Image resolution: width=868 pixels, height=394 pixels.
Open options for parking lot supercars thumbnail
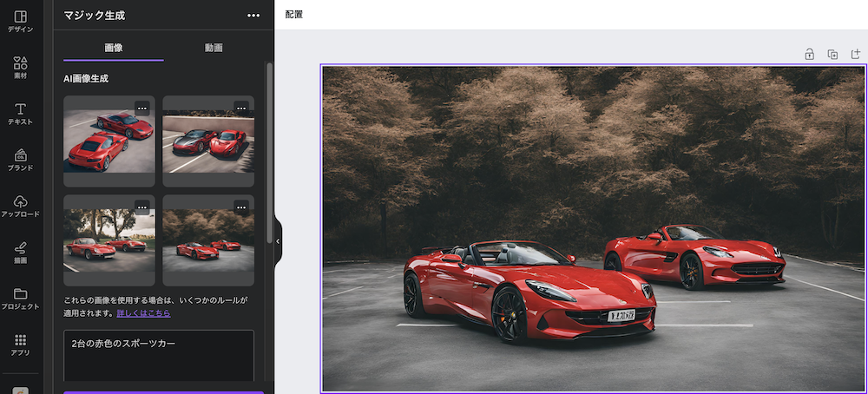click(241, 108)
